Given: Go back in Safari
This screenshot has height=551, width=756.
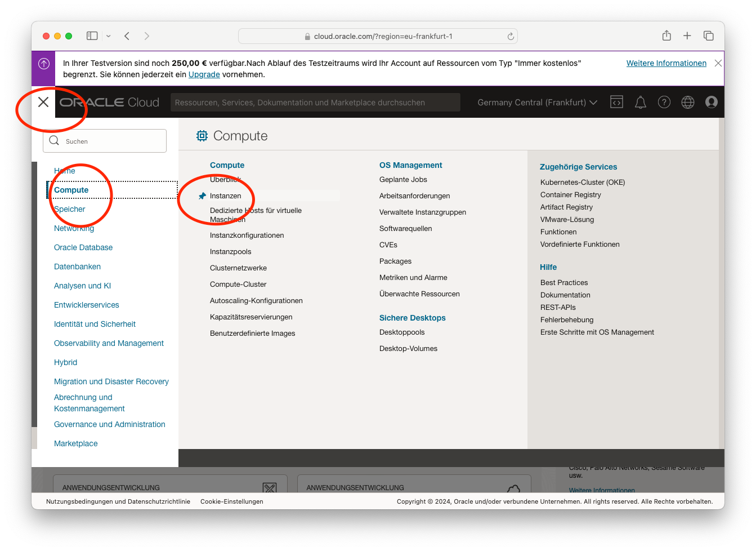Looking at the screenshot, I should (x=127, y=36).
